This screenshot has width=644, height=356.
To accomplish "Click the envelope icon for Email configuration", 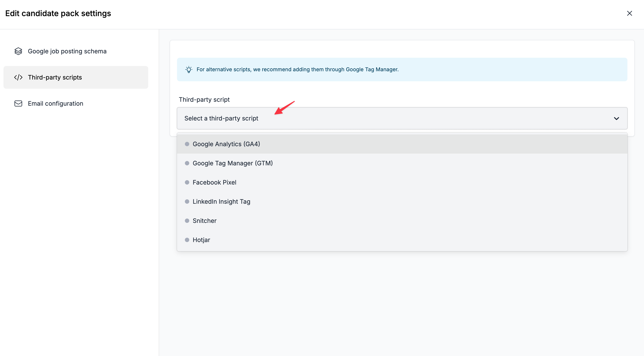I will point(18,103).
